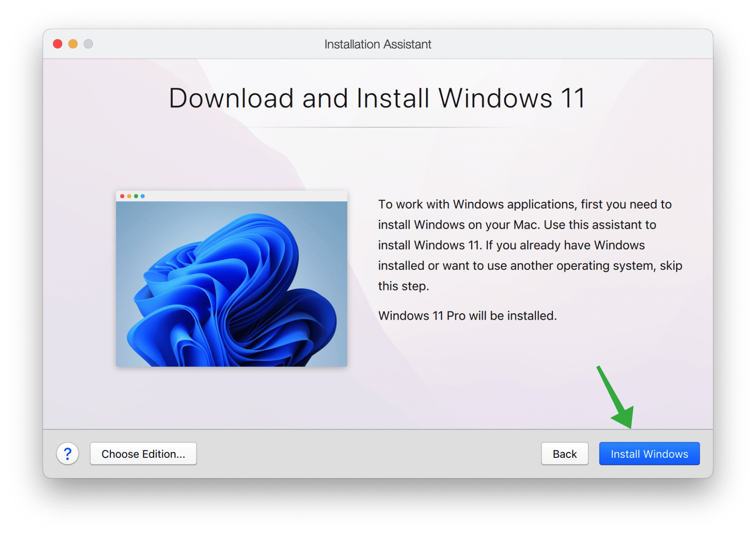Click the red close control of Installation Assistant

(x=57, y=44)
